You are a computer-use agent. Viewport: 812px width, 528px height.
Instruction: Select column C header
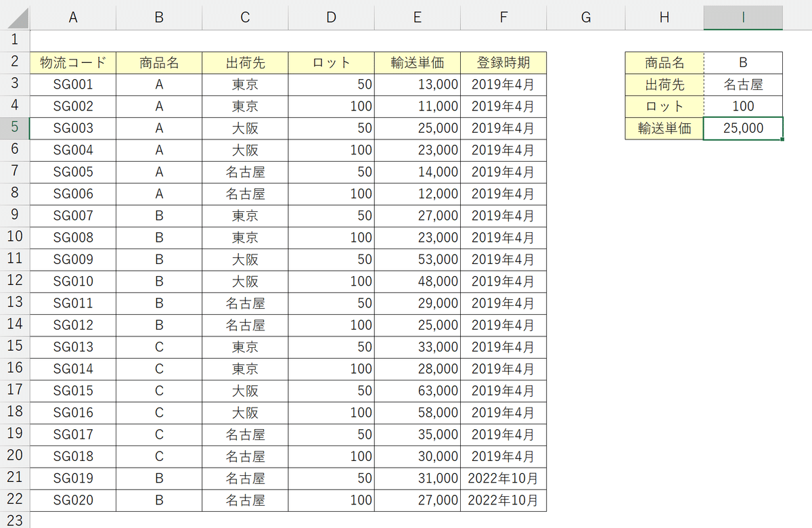coord(245,18)
